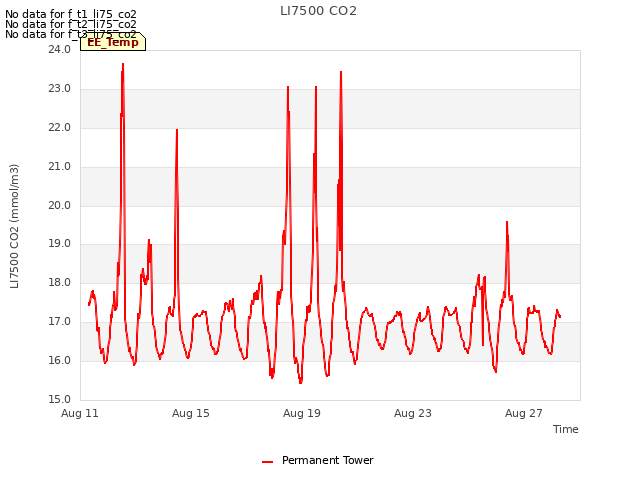Click the Aug 27 x-axis label
Image resolution: width=640 pixels, height=480 pixels.
[x=524, y=413]
